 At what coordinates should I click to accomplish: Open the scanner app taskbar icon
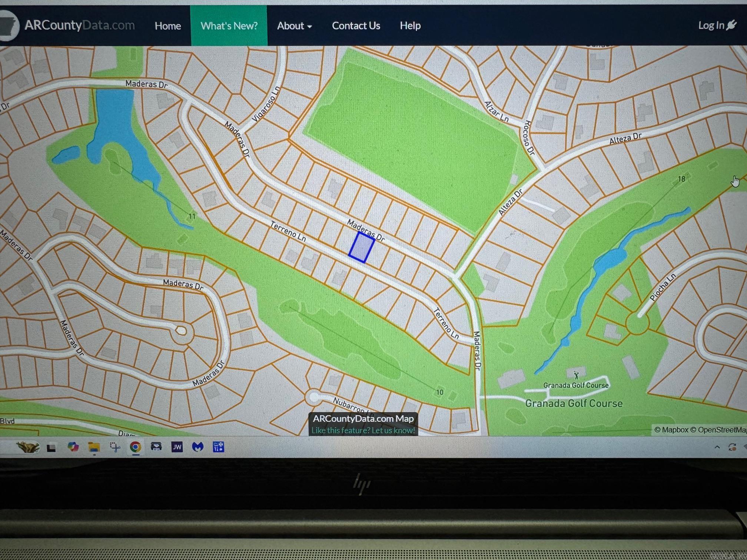pos(156,447)
